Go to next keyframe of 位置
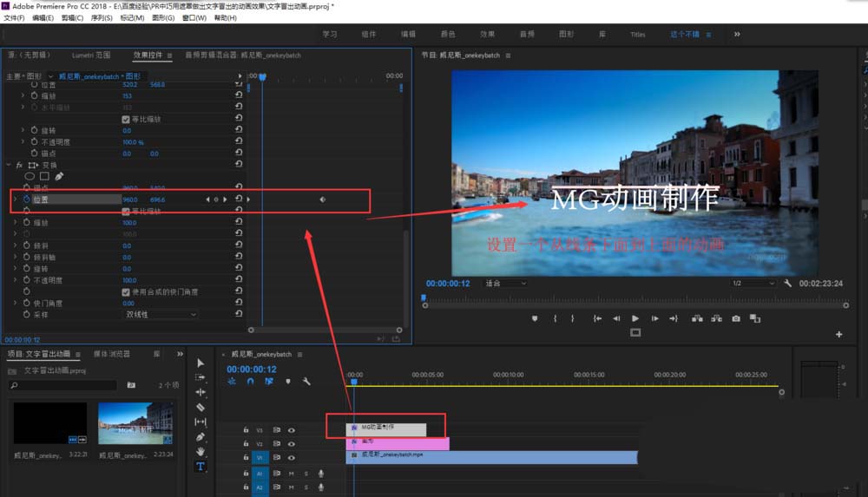Screen dimensions: 868x497 pos(225,199)
